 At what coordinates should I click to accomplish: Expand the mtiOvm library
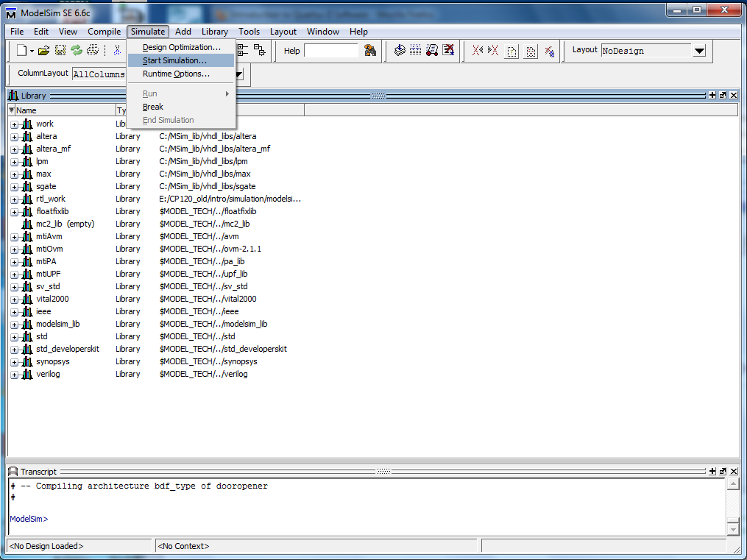14,249
